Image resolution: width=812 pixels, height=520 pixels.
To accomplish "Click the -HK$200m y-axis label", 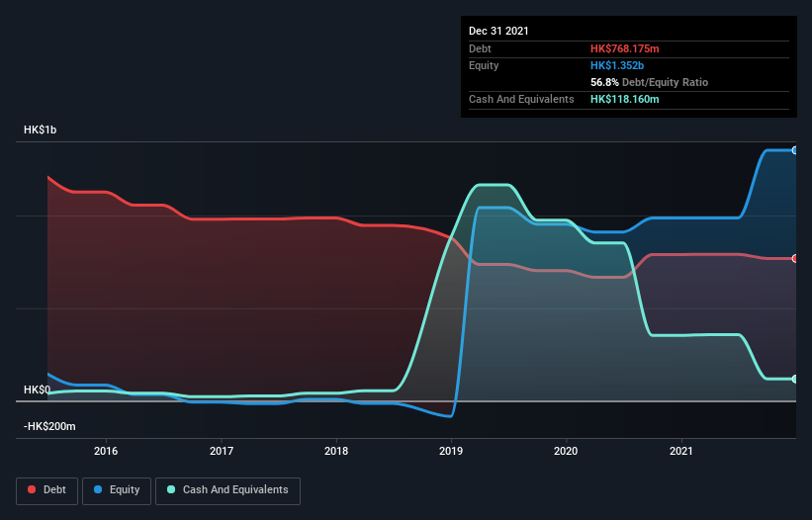I will point(49,426).
